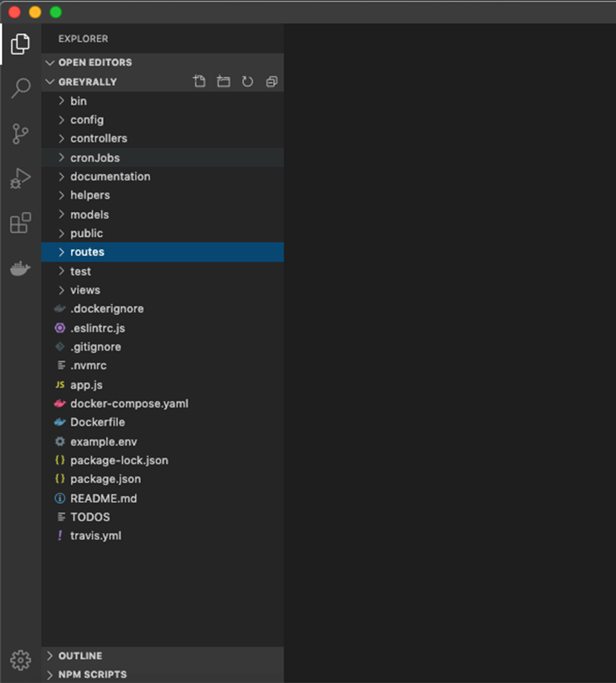Open the README.md file

[x=103, y=498]
